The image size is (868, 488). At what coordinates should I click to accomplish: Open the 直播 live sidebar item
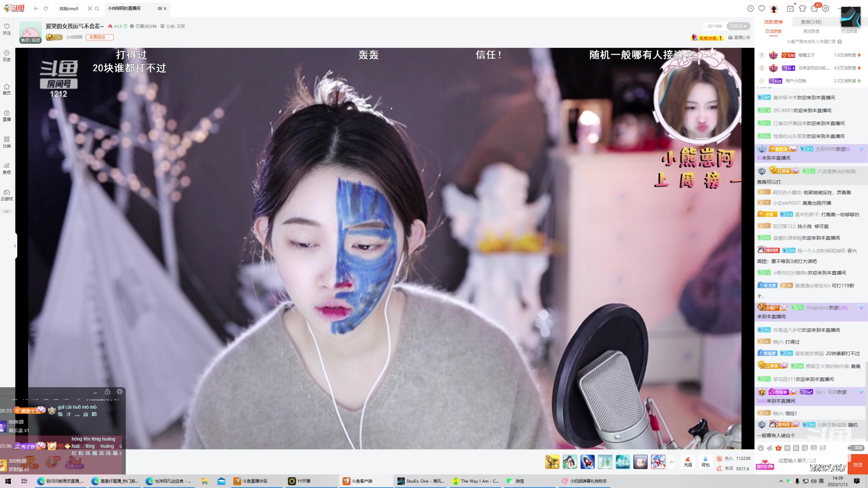coord(7,116)
